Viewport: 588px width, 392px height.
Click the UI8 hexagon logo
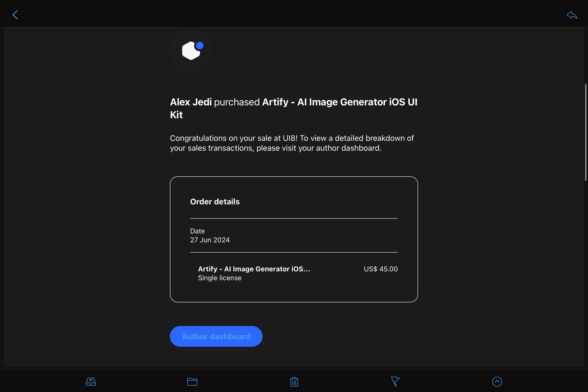(192, 51)
